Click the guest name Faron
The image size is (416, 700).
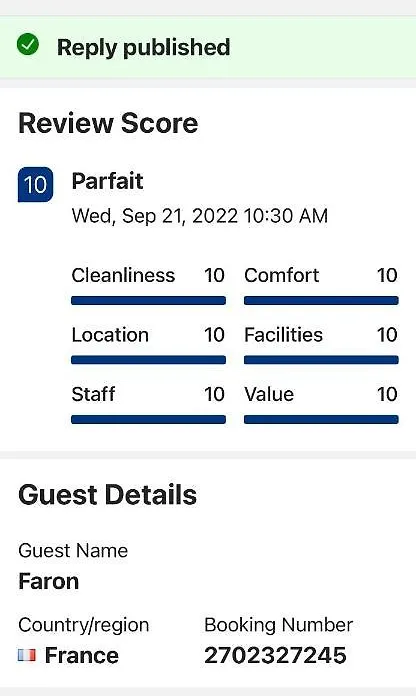(49, 581)
